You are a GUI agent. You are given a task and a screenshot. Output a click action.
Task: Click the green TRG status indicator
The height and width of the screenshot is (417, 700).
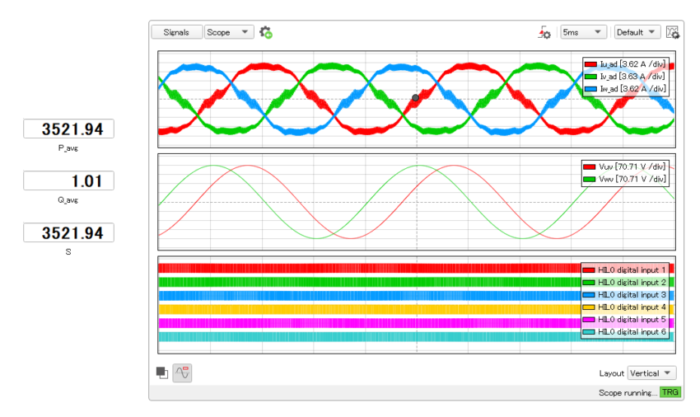(x=669, y=393)
